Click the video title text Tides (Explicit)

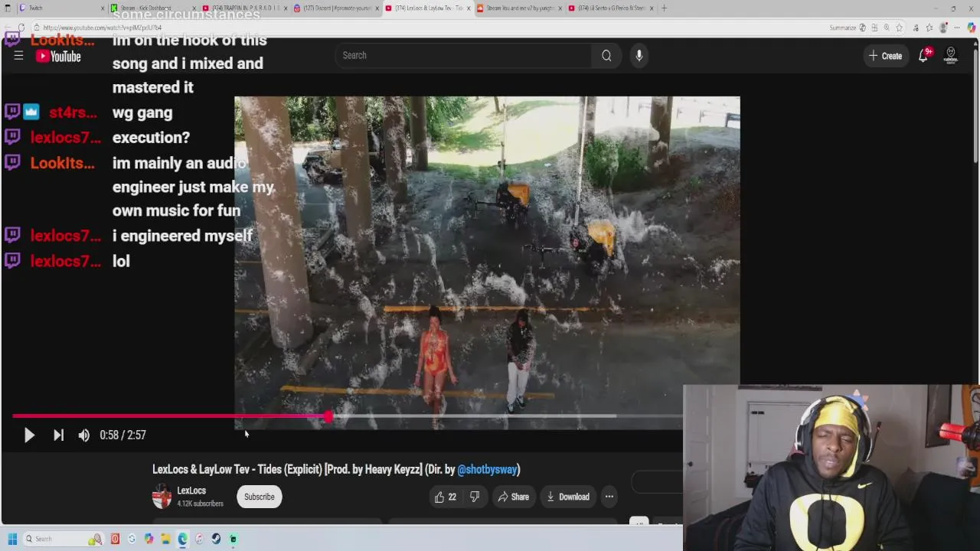[289, 469]
